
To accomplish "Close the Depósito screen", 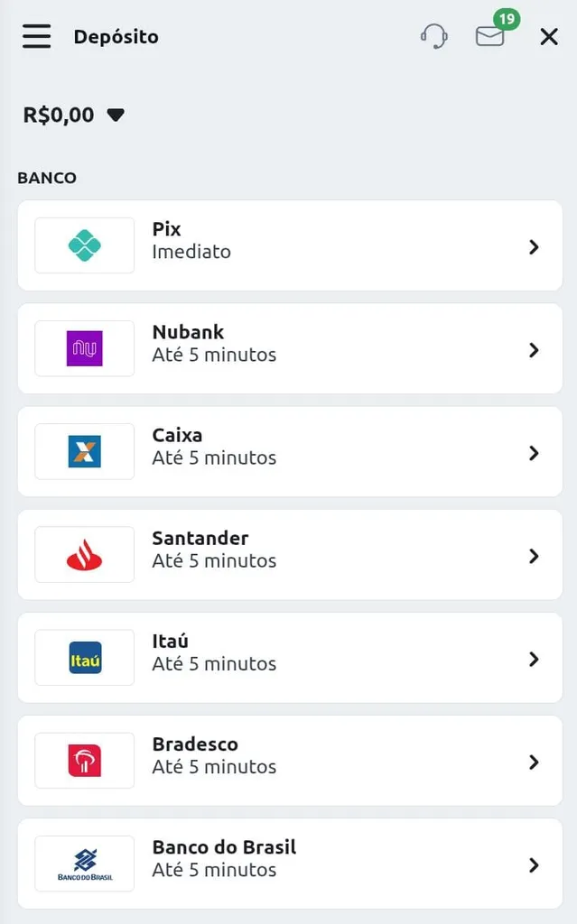I will coord(549,36).
